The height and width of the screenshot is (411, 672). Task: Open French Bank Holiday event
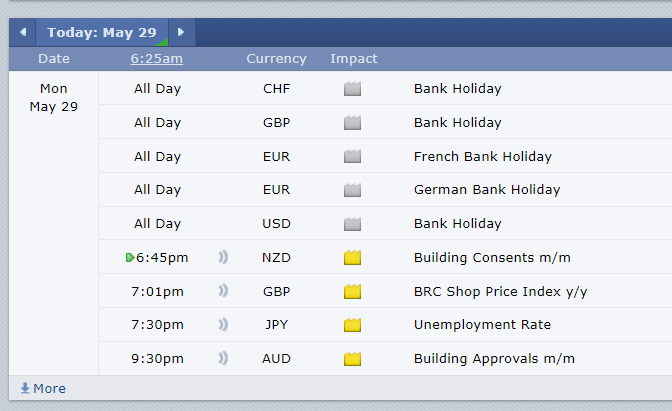(483, 156)
